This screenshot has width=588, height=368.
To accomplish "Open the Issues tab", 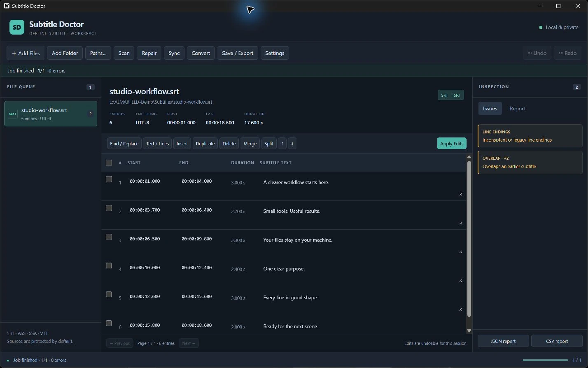I will [x=490, y=109].
